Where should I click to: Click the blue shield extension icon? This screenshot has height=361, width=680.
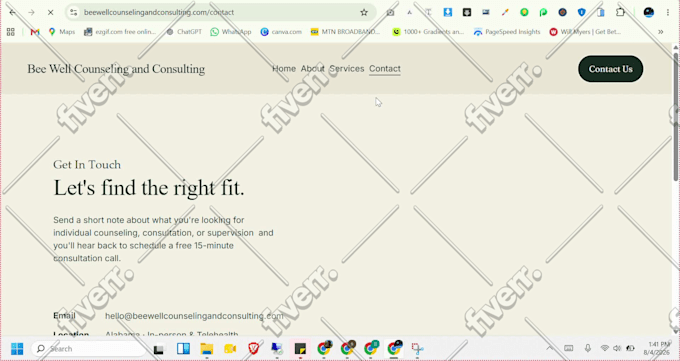pyautogui.click(x=582, y=13)
